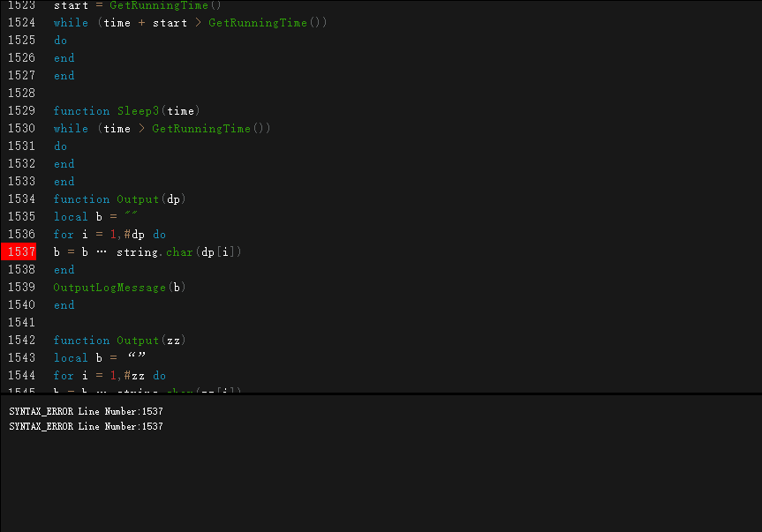Click the "OutputLogMessage(b)" call

coord(119,288)
